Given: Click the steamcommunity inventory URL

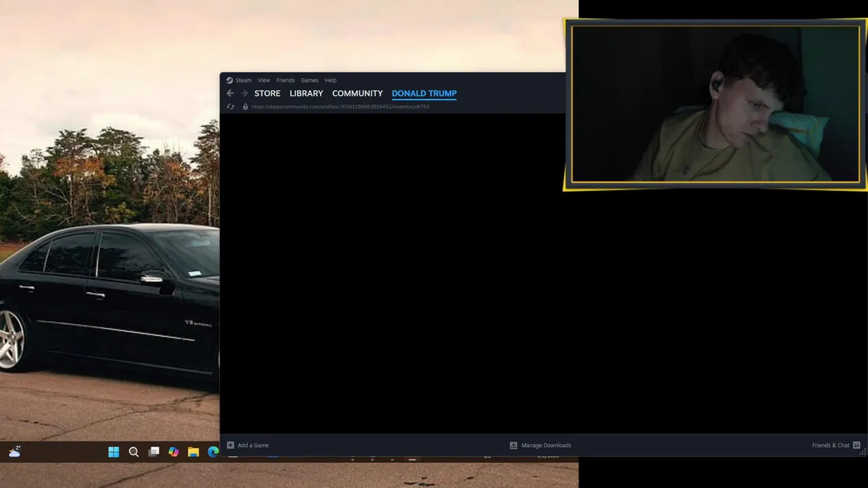Looking at the screenshot, I should [x=340, y=106].
